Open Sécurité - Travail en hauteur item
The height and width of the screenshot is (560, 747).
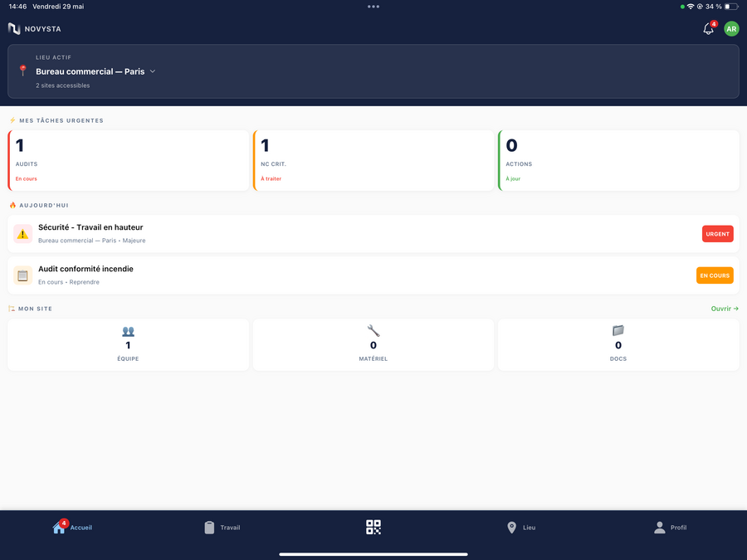pos(373,234)
